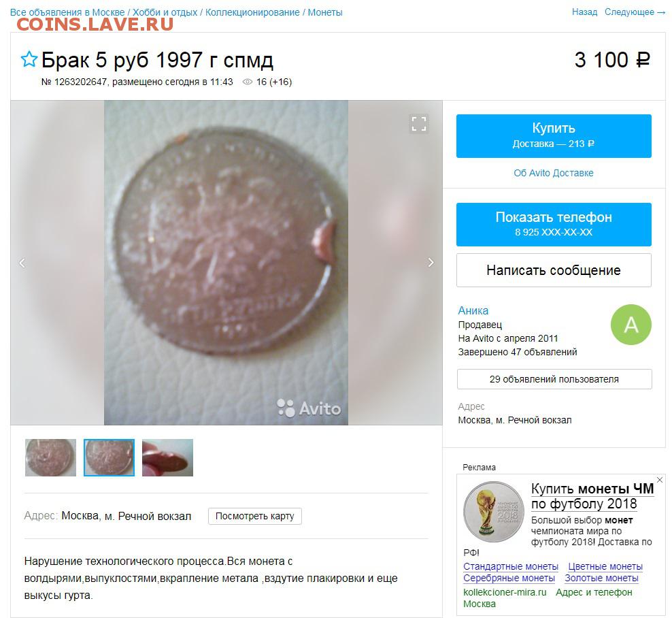Screen dimensions: 672x618
Task: Select first coin thumbnail
Action: pyautogui.click(x=50, y=457)
